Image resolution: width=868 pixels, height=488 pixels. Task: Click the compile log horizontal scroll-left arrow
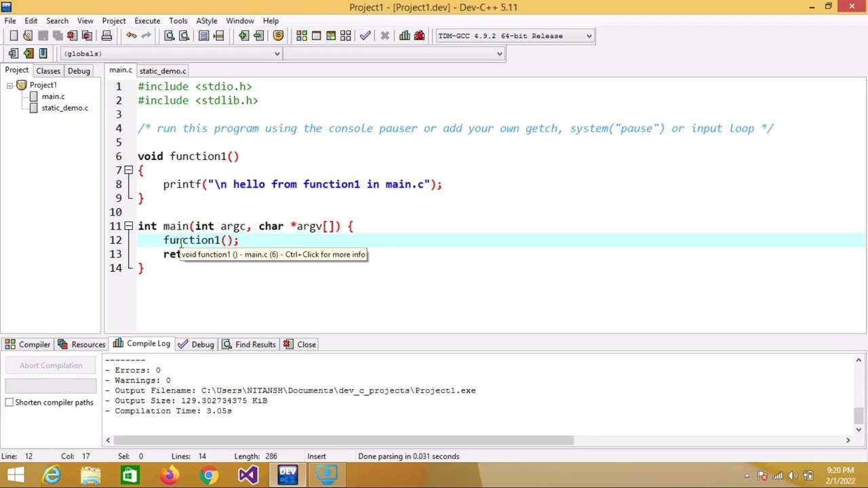tap(108, 441)
